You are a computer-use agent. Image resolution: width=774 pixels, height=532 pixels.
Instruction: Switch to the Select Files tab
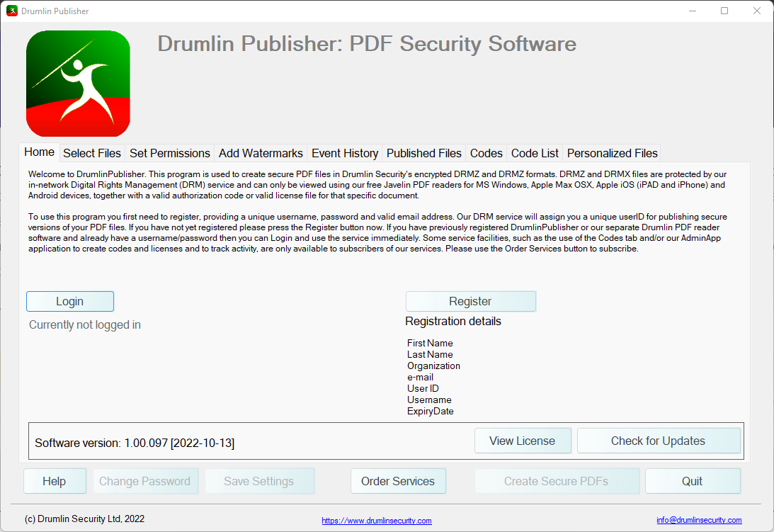(92, 153)
